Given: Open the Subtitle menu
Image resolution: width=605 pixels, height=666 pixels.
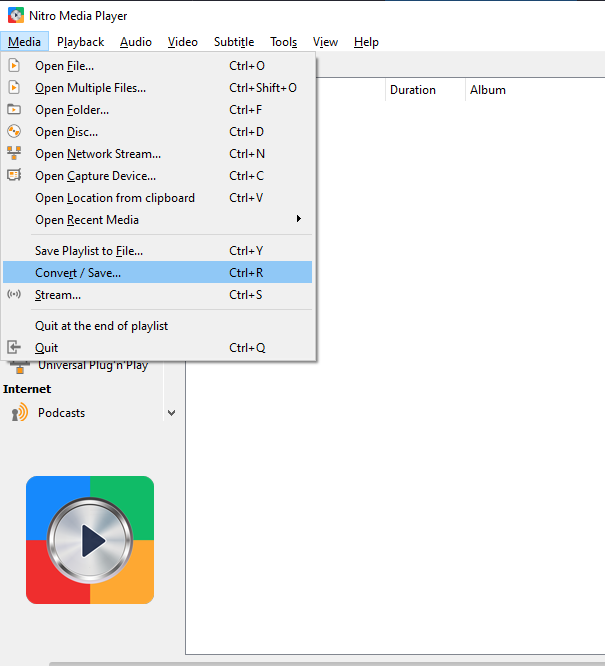Looking at the screenshot, I should click(x=234, y=42).
